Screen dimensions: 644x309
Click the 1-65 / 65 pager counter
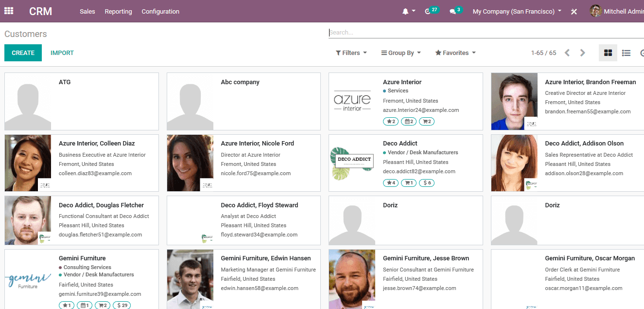pos(543,53)
